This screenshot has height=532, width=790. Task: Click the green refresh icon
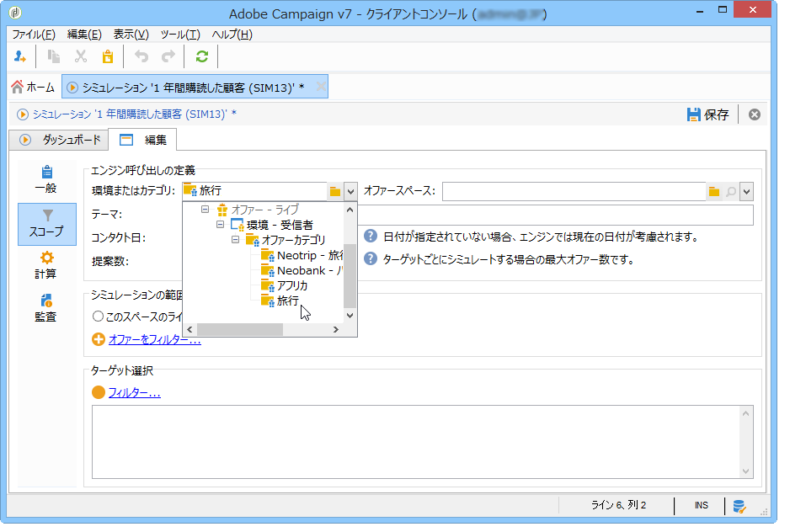tap(202, 56)
